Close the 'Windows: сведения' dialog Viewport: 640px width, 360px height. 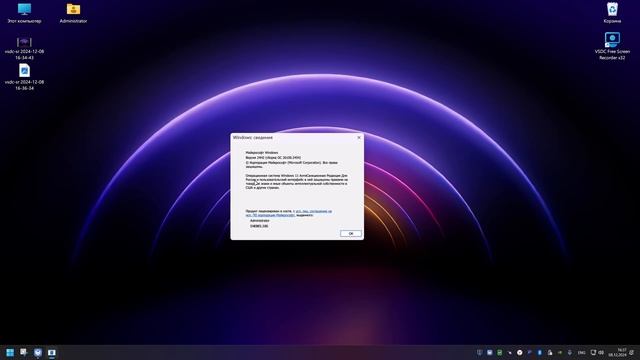pos(359,138)
